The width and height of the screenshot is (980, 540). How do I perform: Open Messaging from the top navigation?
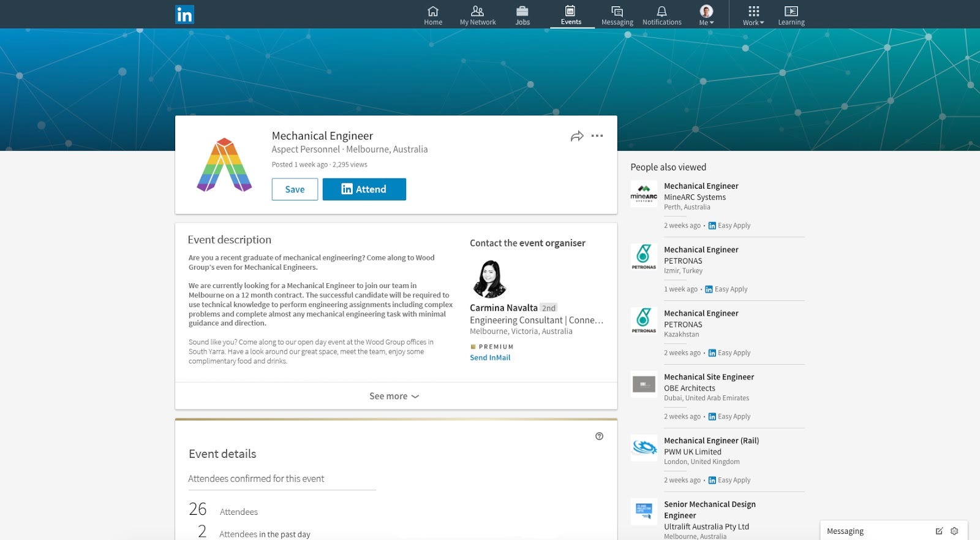point(617,15)
